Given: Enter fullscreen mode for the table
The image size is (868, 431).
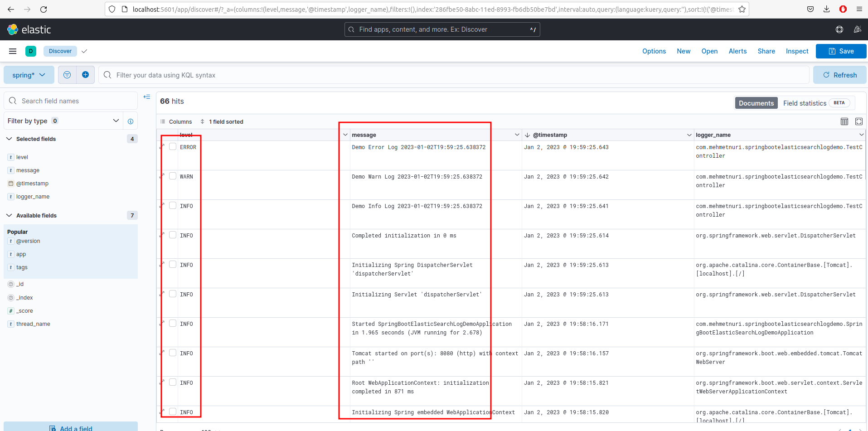Looking at the screenshot, I should [x=859, y=121].
